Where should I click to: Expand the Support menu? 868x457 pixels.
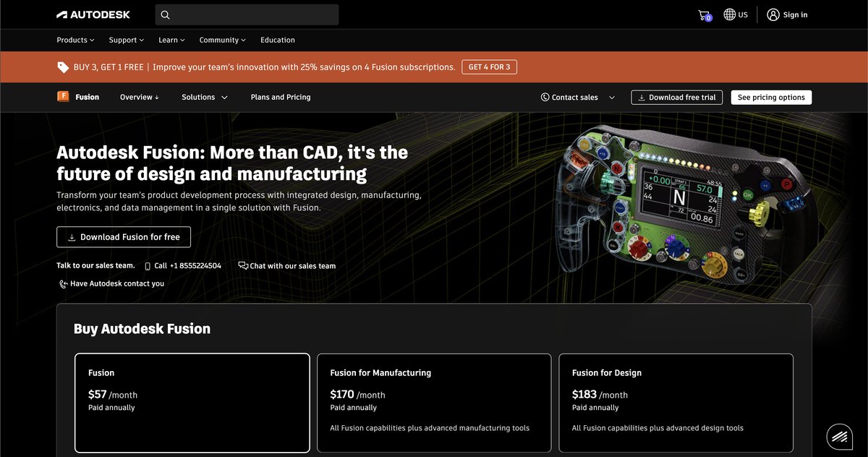[x=126, y=40]
